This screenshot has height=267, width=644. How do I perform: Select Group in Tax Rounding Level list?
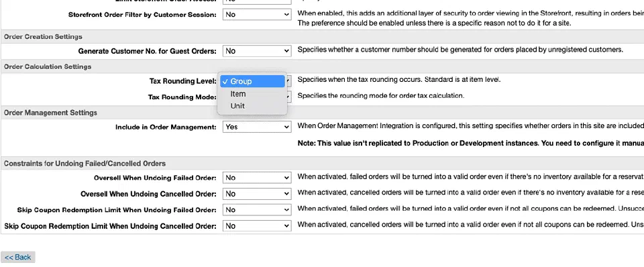pos(252,81)
